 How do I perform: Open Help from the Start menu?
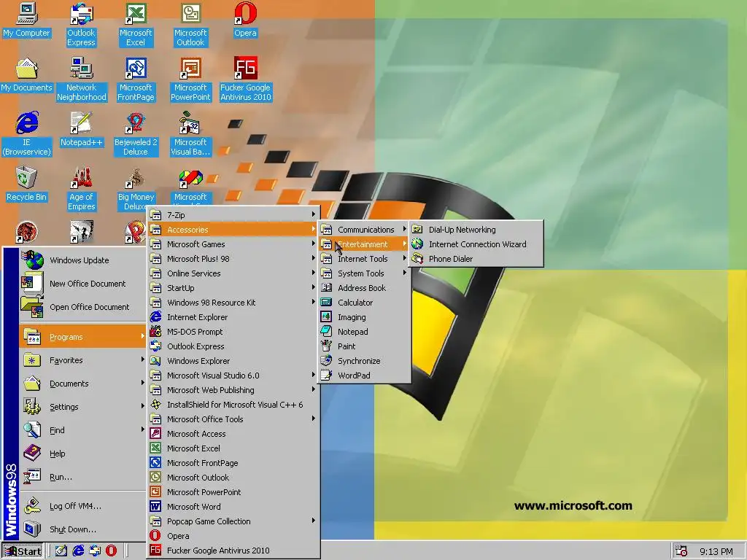(83, 454)
